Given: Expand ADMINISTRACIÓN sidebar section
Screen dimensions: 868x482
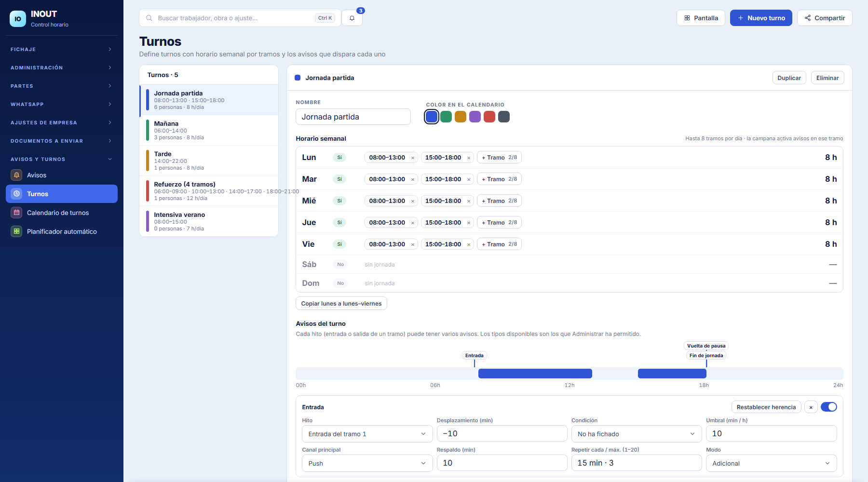Looking at the screenshot, I should coord(62,67).
